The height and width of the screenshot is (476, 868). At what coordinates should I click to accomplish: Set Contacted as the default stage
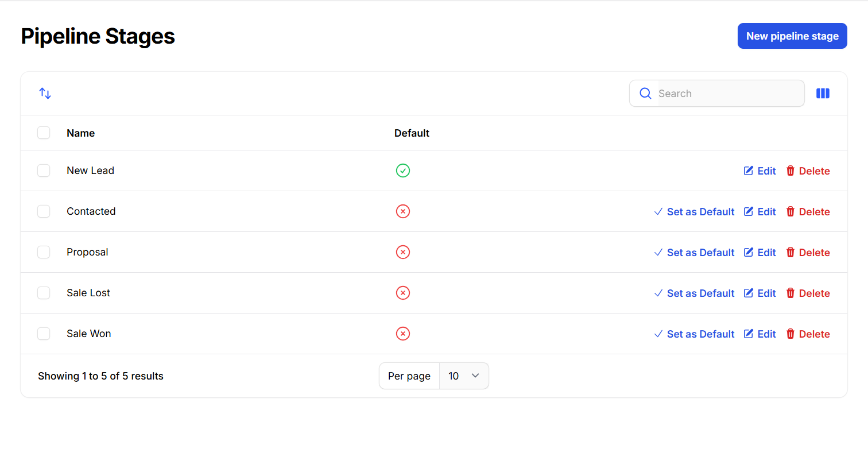694,212
